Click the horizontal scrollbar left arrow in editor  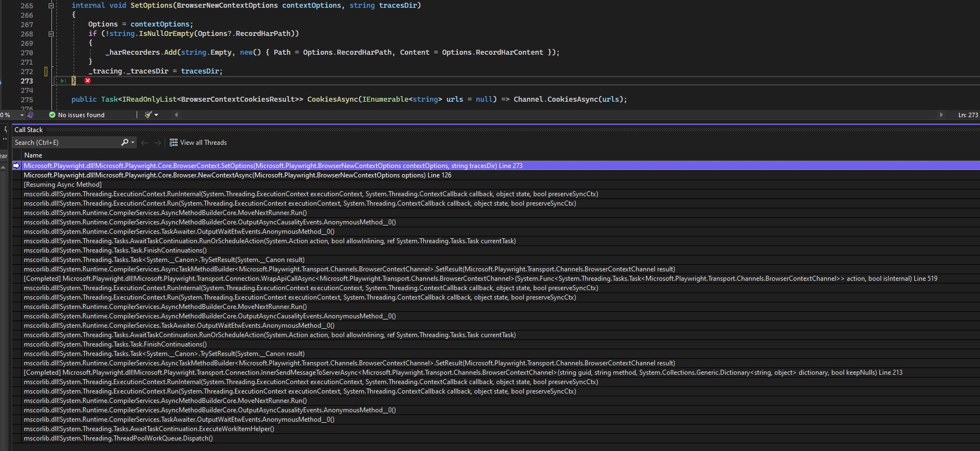176,115
